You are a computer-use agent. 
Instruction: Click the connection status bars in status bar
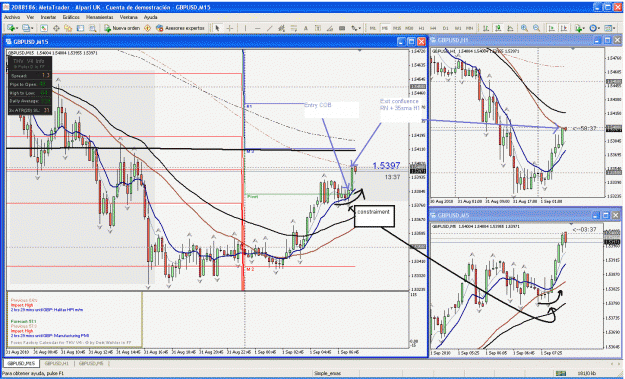[561, 373]
